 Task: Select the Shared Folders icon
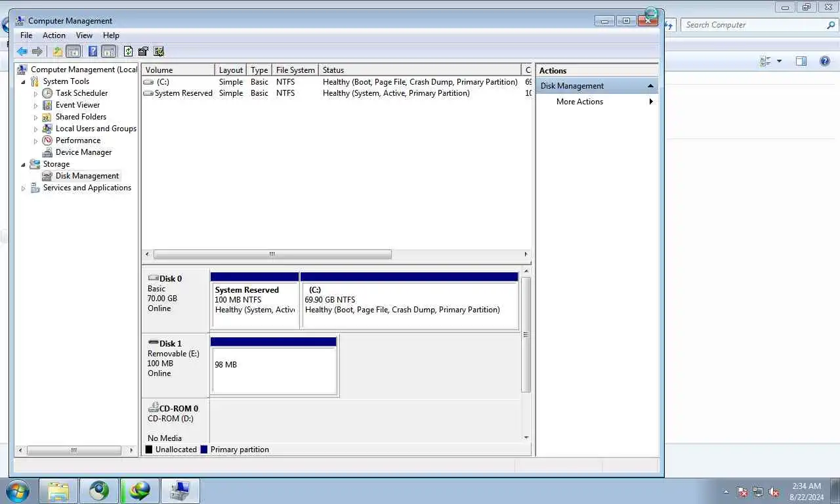click(x=47, y=117)
